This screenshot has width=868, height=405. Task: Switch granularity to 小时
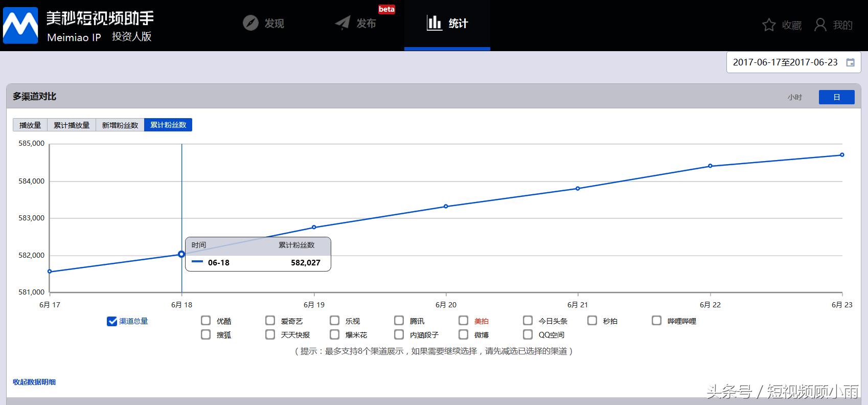click(795, 97)
